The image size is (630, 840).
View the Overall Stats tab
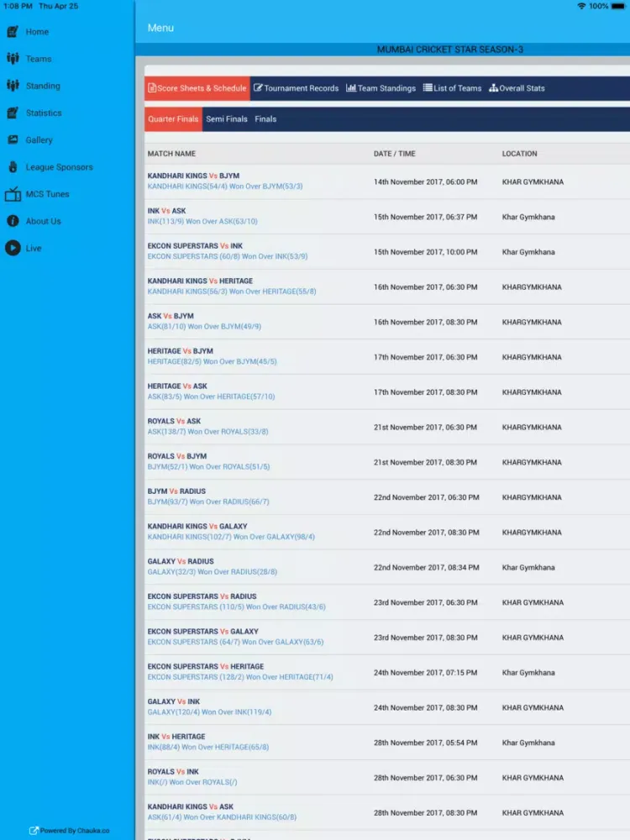pyautogui.click(x=517, y=88)
